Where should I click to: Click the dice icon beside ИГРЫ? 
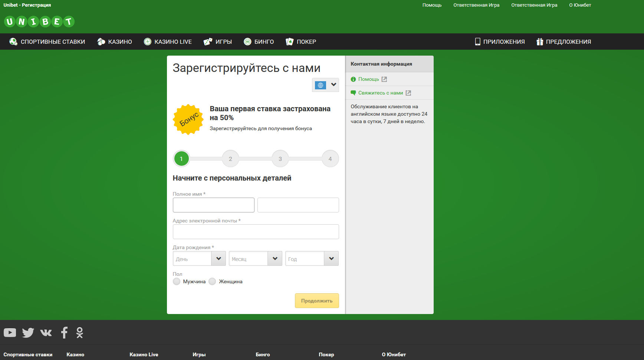coord(208,42)
